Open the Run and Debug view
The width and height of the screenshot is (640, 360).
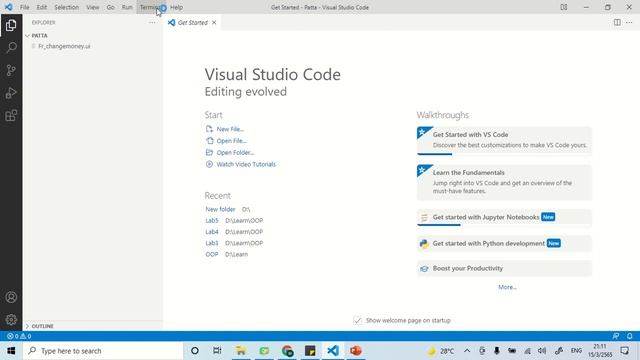[11, 93]
